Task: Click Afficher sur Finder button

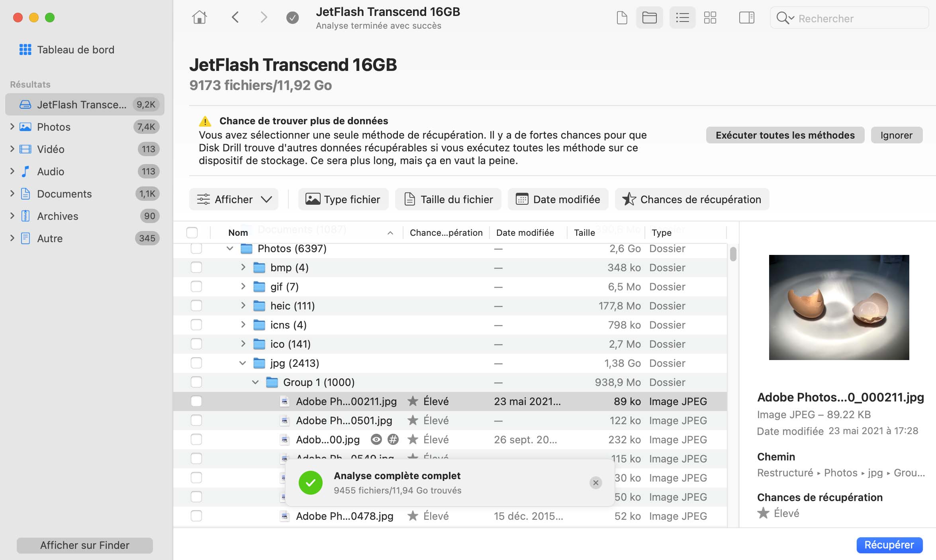Action: pyautogui.click(x=85, y=545)
